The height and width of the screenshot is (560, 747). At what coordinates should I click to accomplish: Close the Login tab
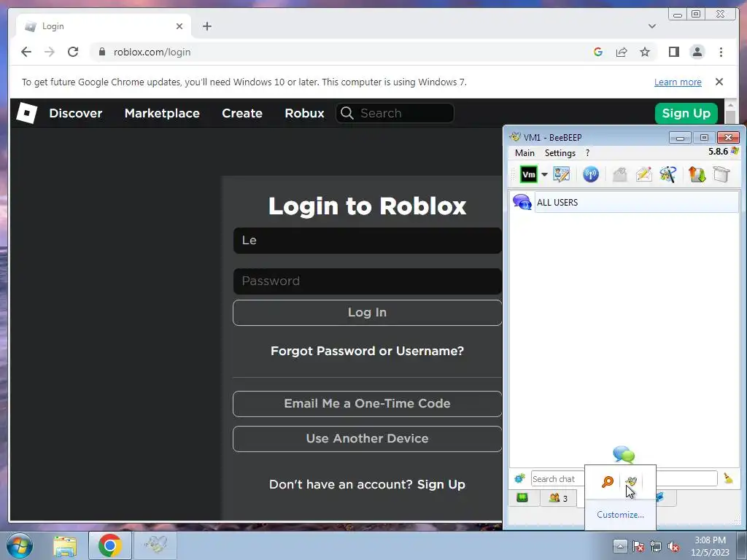179,26
